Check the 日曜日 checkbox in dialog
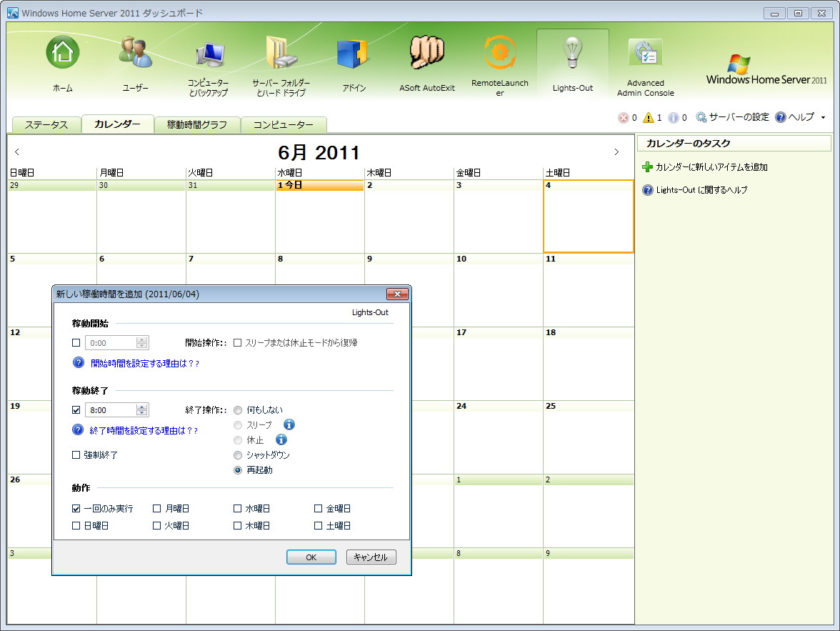 point(76,526)
